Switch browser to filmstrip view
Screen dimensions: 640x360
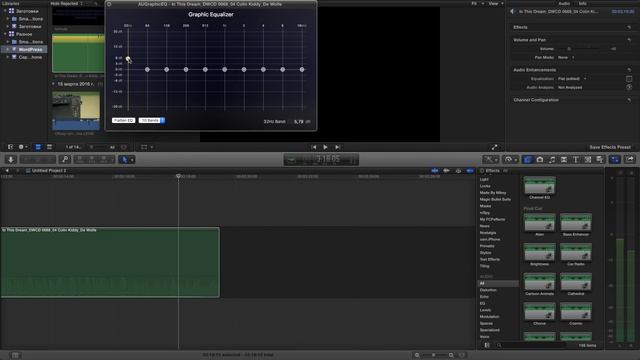coord(38,147)
